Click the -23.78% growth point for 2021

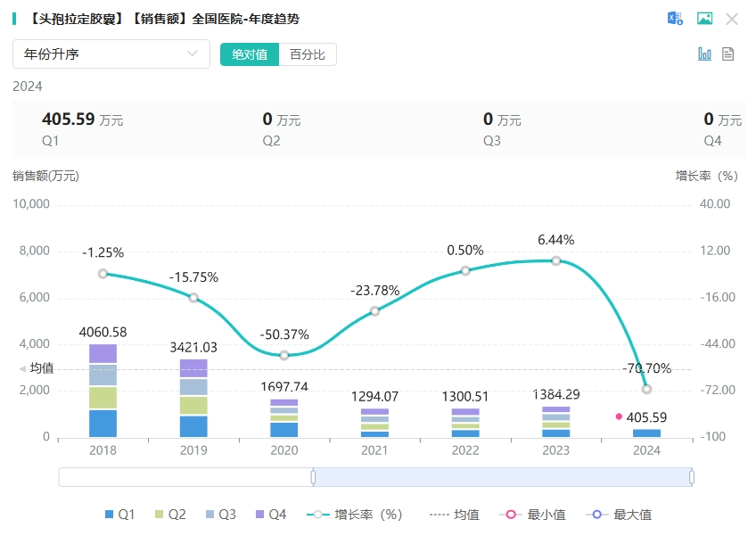[x=374, y=311]
